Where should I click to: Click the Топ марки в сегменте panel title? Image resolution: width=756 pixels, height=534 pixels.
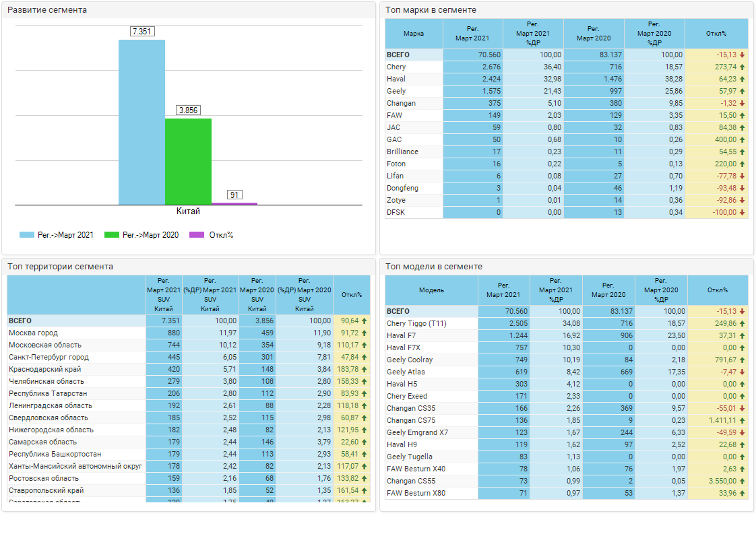click(x=431, y=10)
